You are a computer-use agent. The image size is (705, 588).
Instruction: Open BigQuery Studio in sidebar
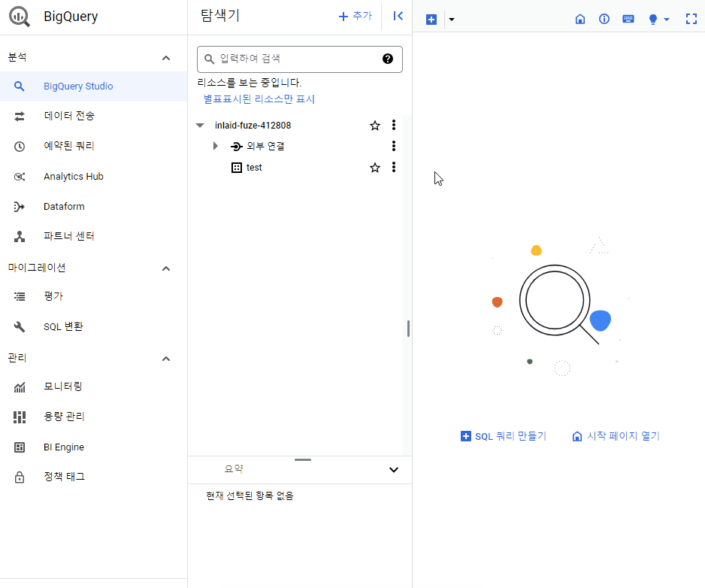pos(93,86)
